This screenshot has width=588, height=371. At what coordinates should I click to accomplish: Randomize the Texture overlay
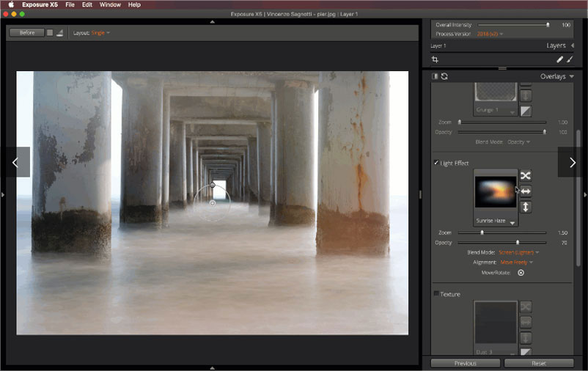pos(526,307)
